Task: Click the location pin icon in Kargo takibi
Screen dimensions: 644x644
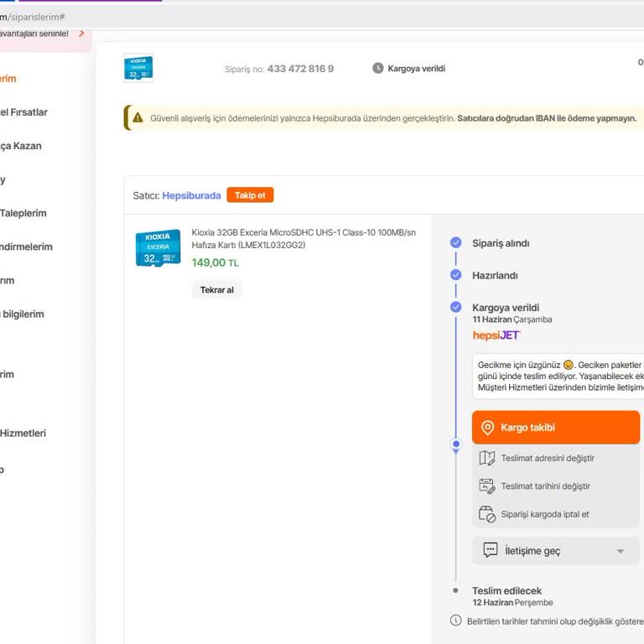Action: (487, 428)
